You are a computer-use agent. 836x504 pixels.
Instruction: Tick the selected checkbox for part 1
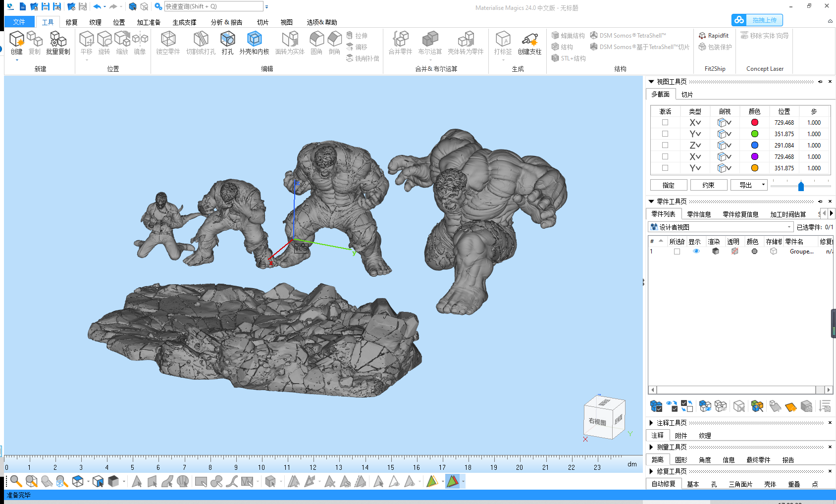point(677,252)
